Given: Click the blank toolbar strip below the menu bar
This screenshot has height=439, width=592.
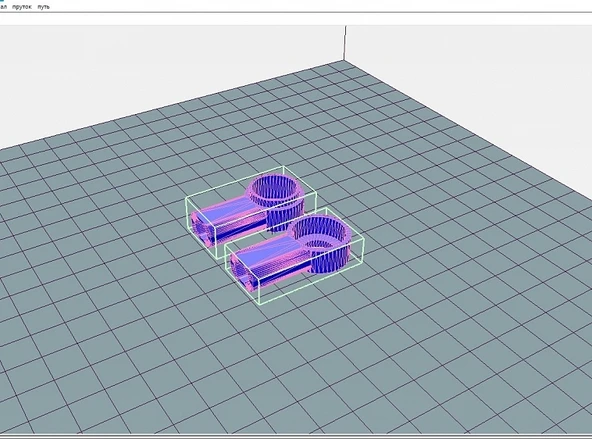Looking at the screenshot, I should coord(296,19).
